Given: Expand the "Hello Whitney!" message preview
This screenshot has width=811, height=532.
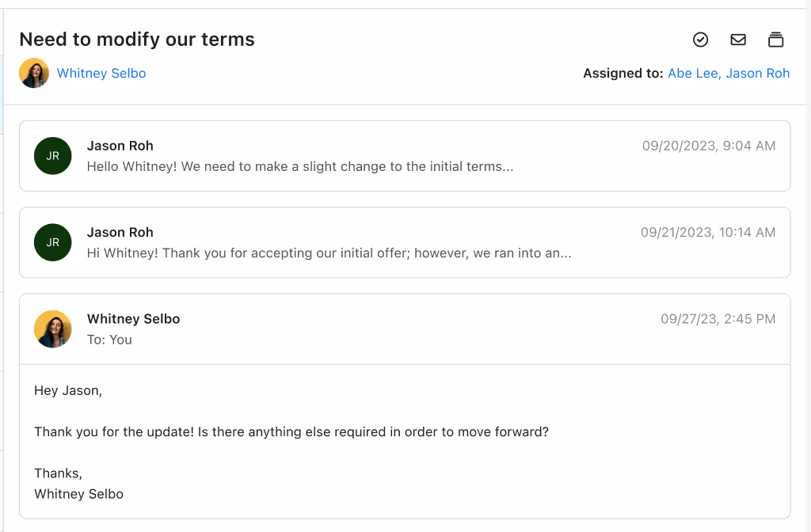Looking at the screenshot, I should (300, 167).
